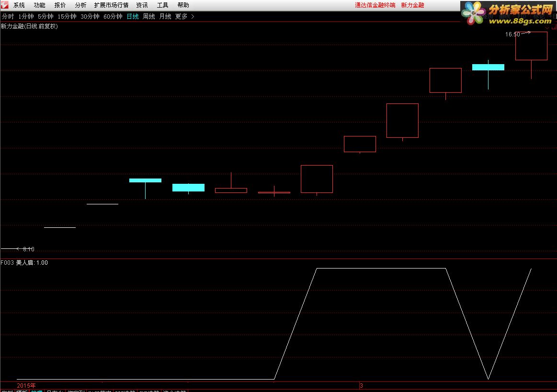Viewport: 557px width, 392px height.
Task: Select the 1分钟 period tab
Action: pos(26,16)
